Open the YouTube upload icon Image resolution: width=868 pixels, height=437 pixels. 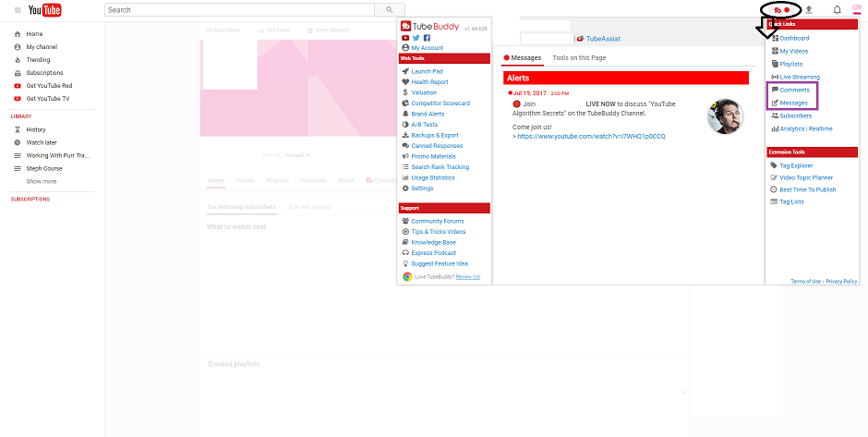click(810, 9)
